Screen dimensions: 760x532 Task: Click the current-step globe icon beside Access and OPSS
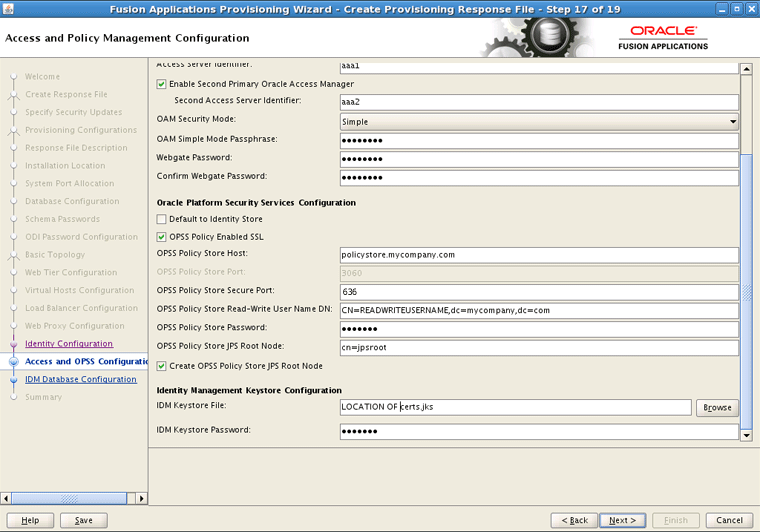14,361
